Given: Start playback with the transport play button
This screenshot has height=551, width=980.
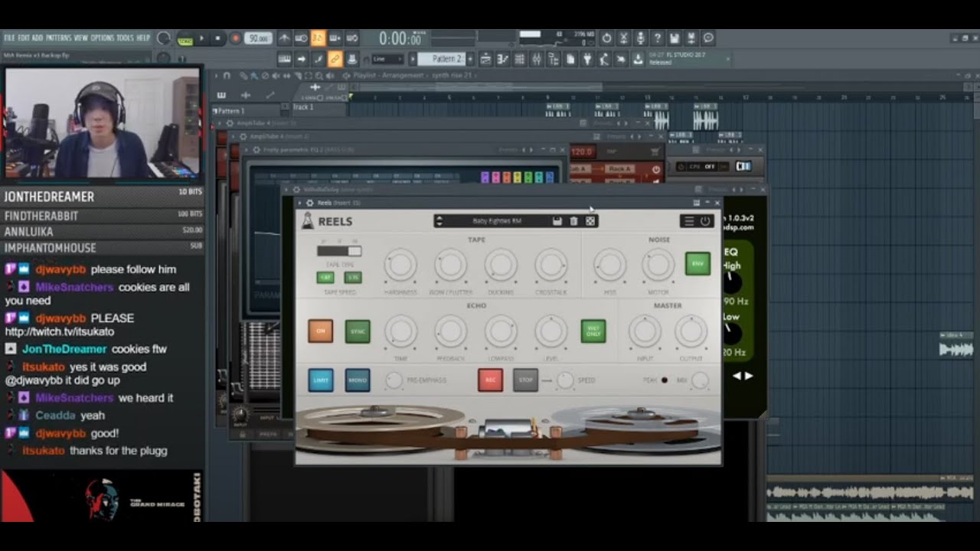Looking at the screenshot, I should (x=201, y=38).
